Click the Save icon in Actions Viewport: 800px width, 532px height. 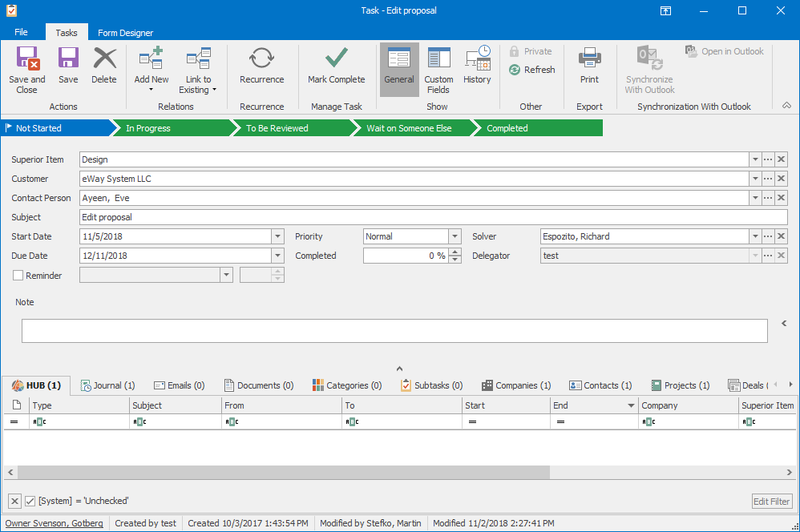pos(68,58)
